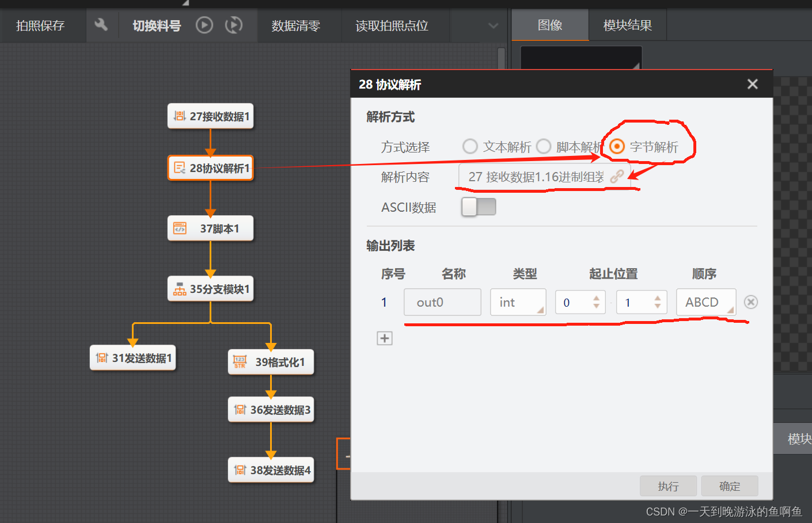Click the 确定 button
The width and height of the screenshot is (812, 523).
pos(730,486)
